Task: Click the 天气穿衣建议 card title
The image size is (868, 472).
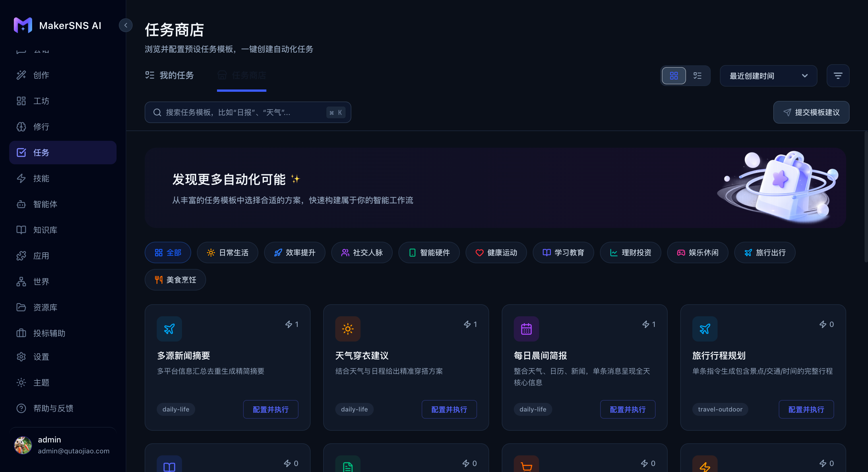Action: point(362,356)
